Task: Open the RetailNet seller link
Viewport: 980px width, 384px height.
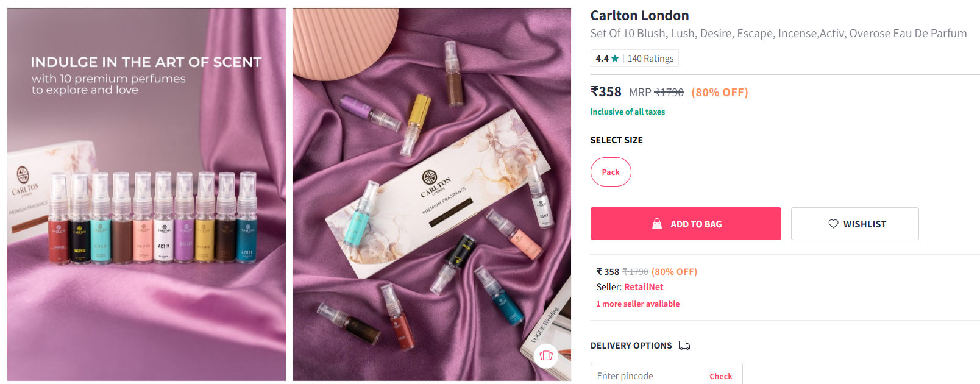Action: click(644, 287)
